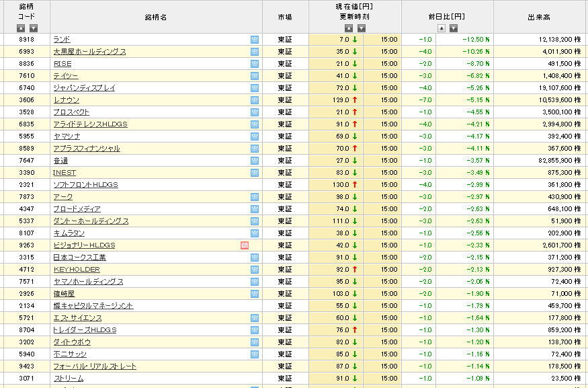Sort 現在値 column descending
This screenshot has width=588, height=388.
coord(362,28)
